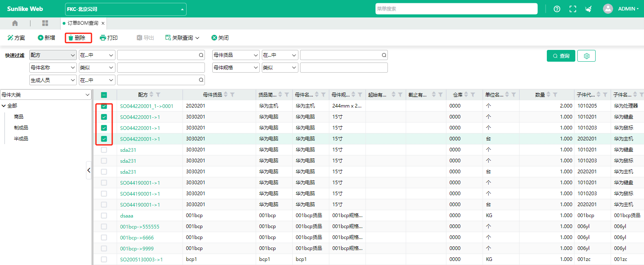Uncheck the SO044220001->1 华为键盘 row checkbox
The height and width of the screenshot is (265, 644).
[104, 117]
